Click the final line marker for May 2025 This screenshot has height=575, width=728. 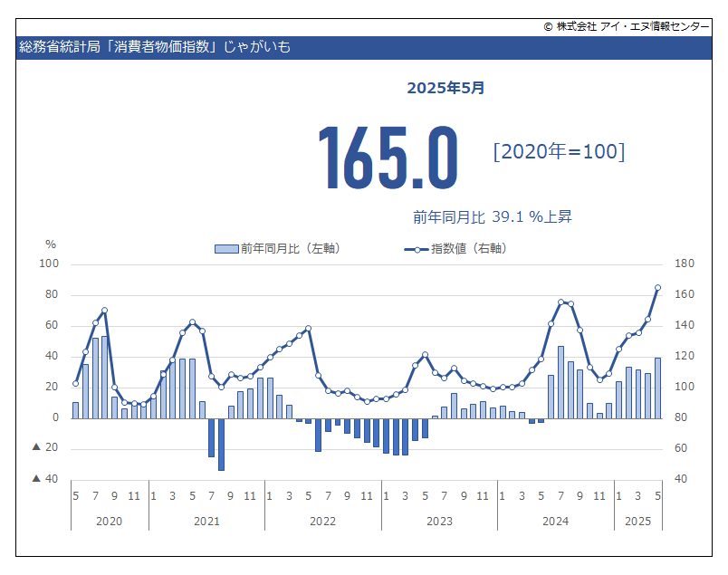point(658,288)
